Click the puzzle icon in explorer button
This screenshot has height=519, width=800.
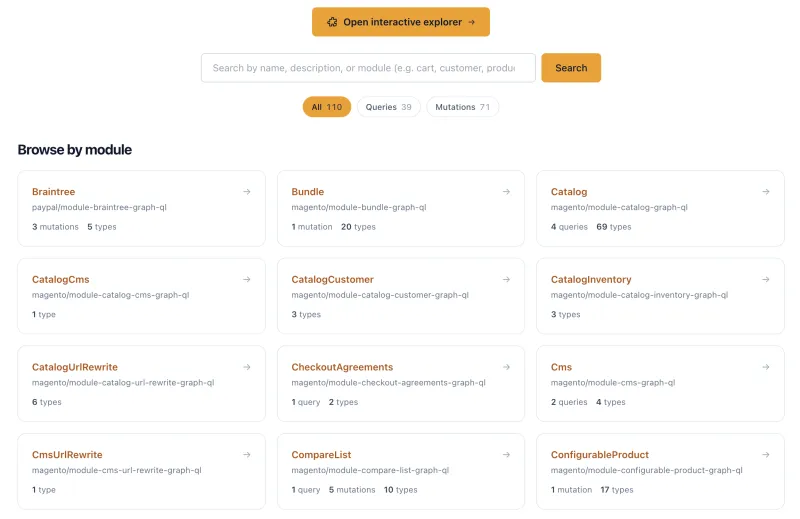point(332,22)
